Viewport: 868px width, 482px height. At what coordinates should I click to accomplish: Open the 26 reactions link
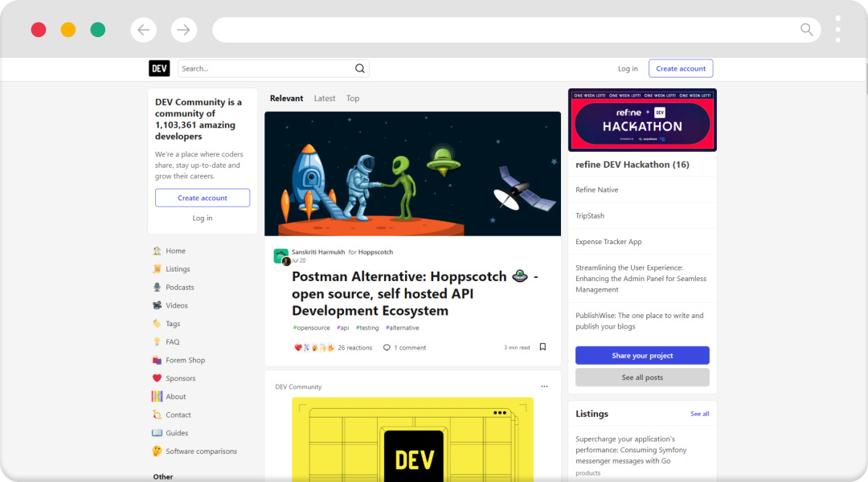[x=333, y=348]
